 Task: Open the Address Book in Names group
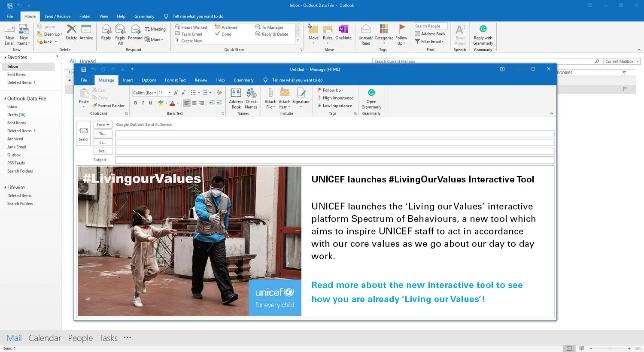236,98
